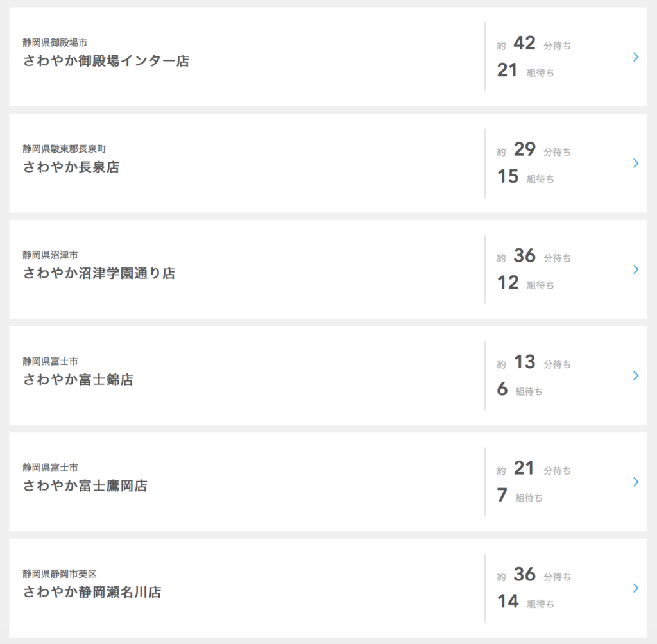The width and height of the screenshot is (657, 644).
Task: Open chevron arrow for さわやか静岡瀬名川店
Action: [x=636, y=588]
